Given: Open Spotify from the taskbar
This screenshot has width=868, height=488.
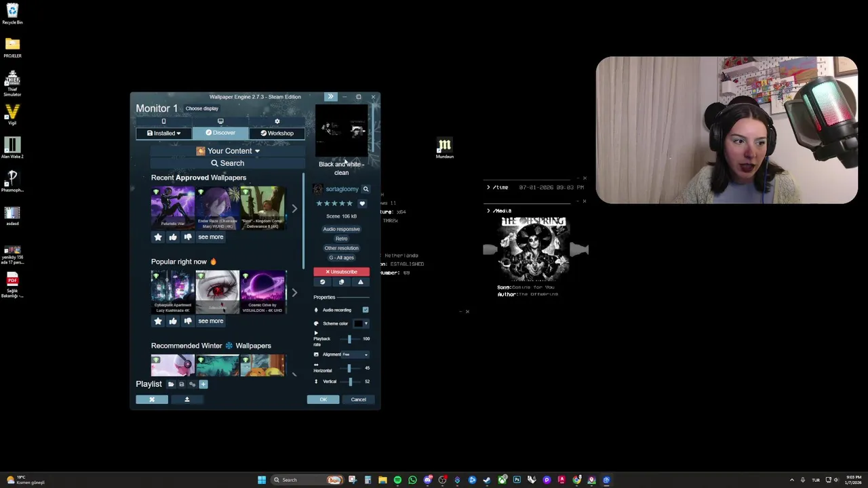Looking at the screenshot, I should pyautogui.click(x=397, y=480).
